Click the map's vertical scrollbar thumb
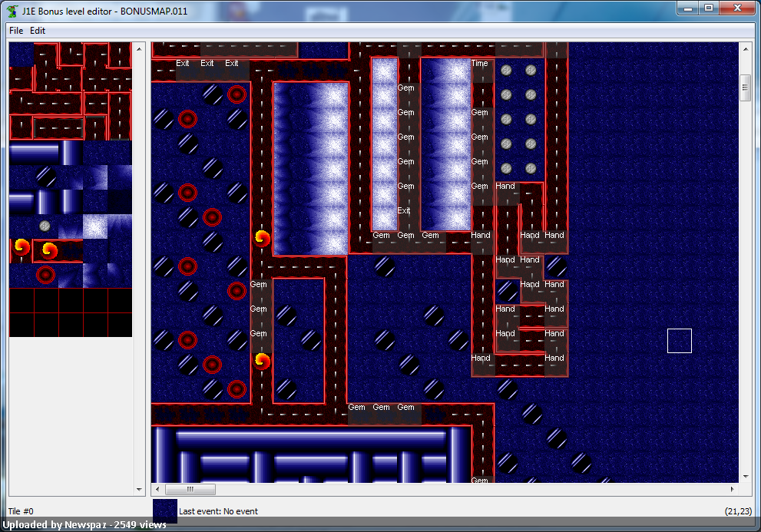 click(x=745, y=88)
